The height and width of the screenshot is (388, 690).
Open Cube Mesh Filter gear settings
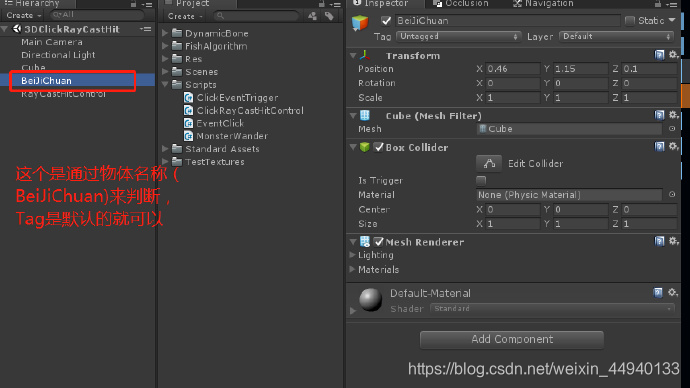click(x=673, y=115)
